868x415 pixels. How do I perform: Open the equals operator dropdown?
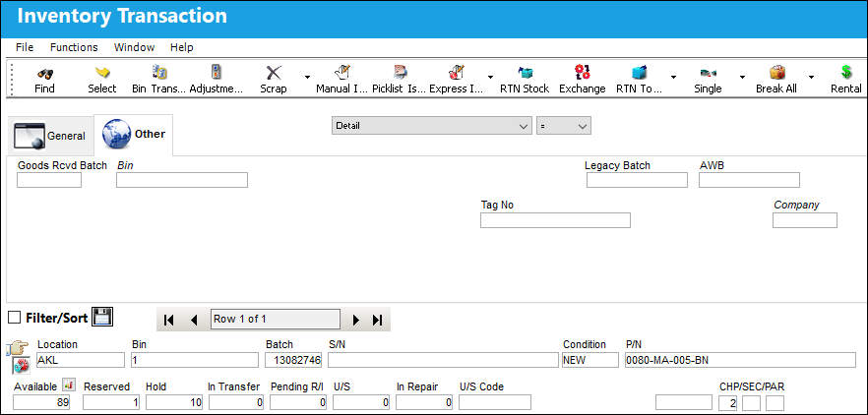coord(564,126)
